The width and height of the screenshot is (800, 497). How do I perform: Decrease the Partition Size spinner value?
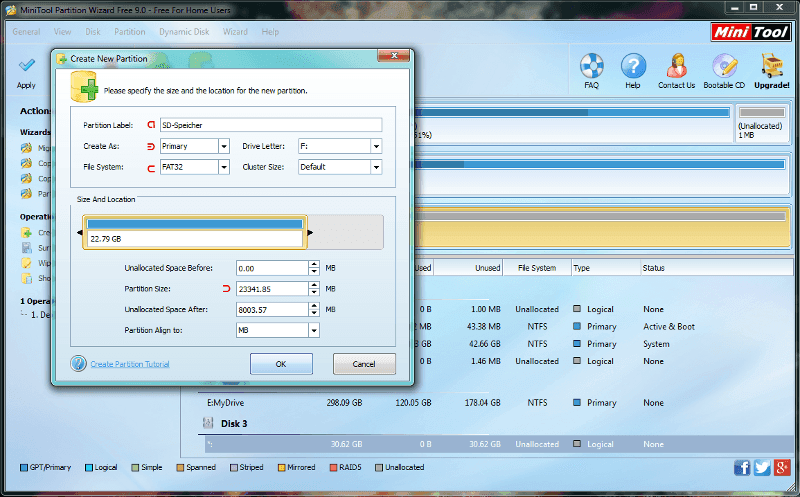pyautogui.click(x=314, y=292)
